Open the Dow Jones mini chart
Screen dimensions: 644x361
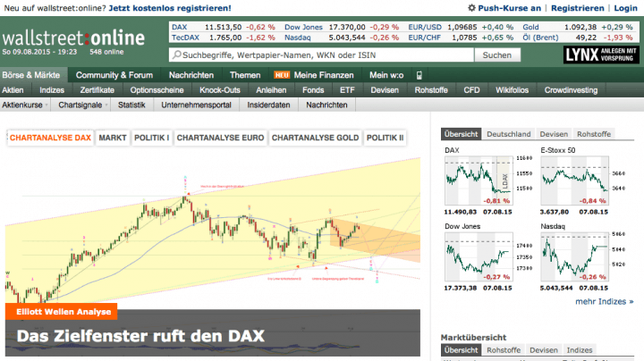click(x=479, y=256)
